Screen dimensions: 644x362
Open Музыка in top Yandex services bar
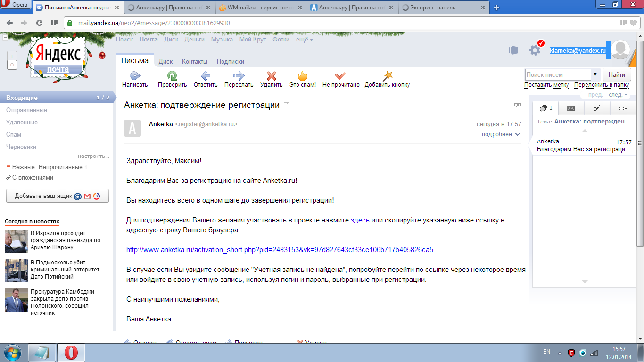coord(222,40)
